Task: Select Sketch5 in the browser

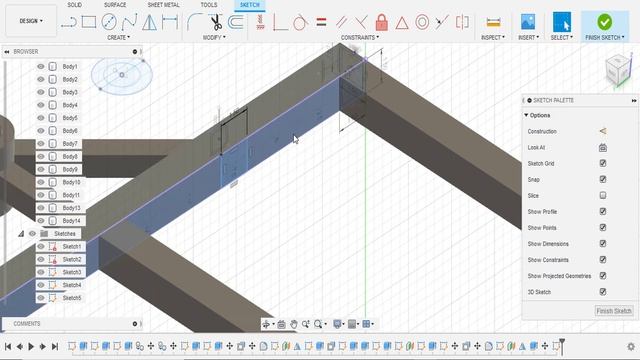Action: [72, 298]
